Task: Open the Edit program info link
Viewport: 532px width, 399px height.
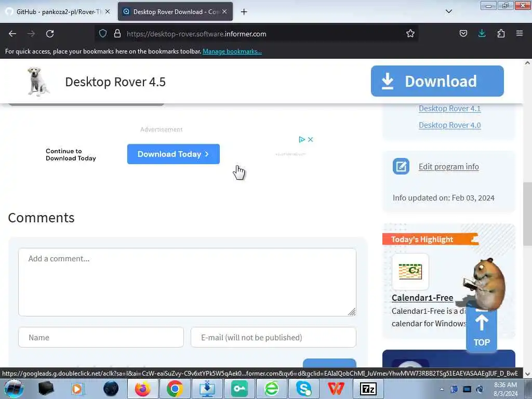Action: point(448,167)
